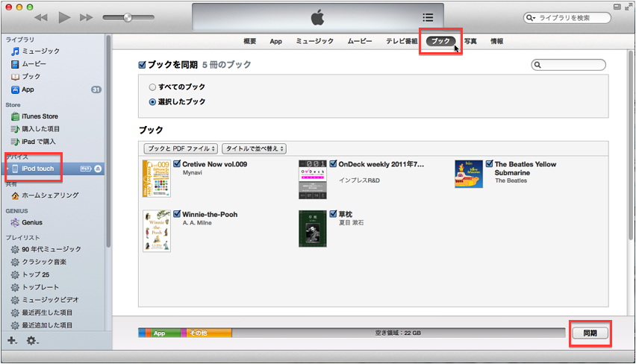
Task: Uncheck Winnie-the-Pooh book
Action: [x=177, y=214]
